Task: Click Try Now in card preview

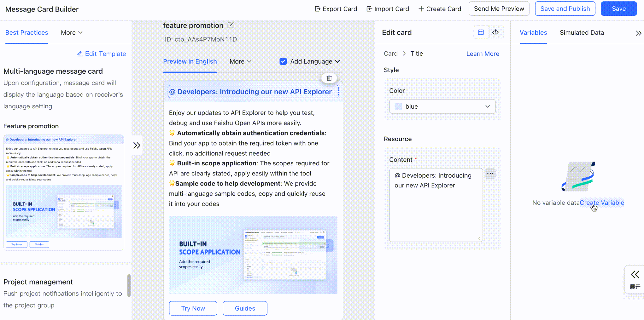Action: [x=193, y=308]
